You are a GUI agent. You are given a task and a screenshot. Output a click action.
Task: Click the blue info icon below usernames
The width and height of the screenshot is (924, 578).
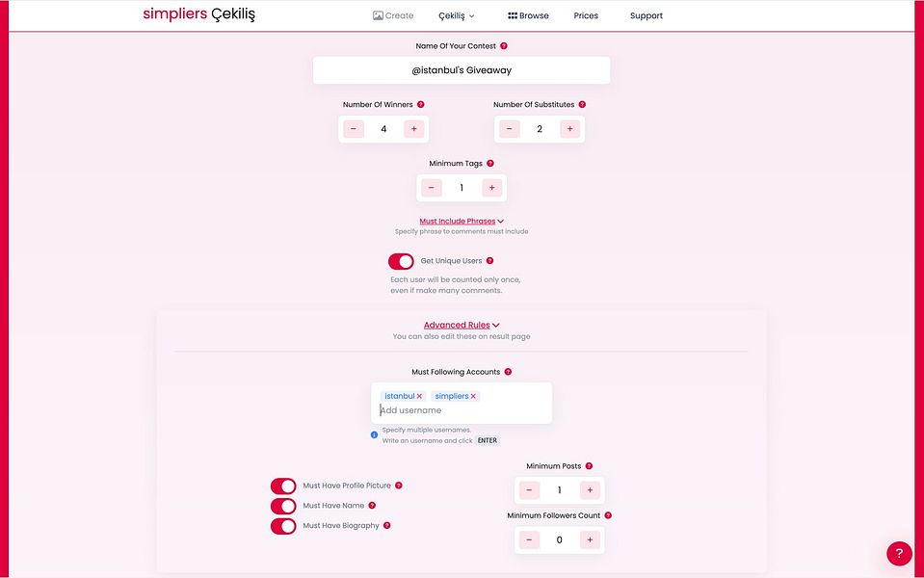pyautogui.click(x=374, y=434)
